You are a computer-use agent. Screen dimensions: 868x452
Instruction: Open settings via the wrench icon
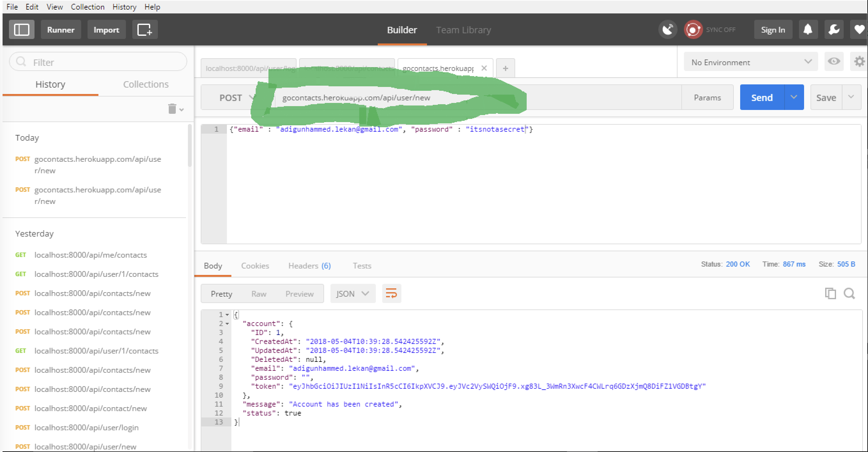pos(833,30)
